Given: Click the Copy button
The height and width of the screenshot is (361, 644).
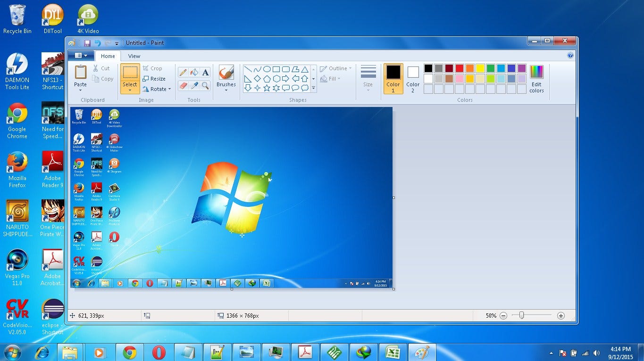Looking at the screenshot, I should [x=103, y=79].
